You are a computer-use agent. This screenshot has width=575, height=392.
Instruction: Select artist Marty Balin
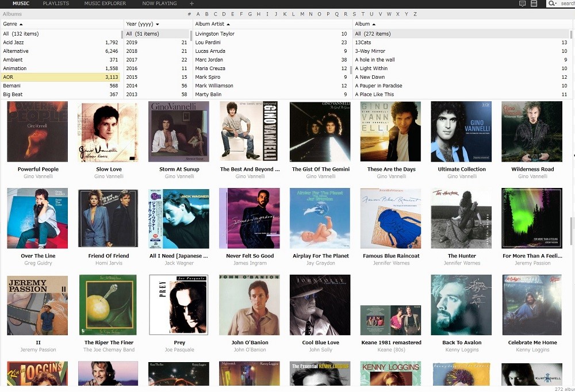(271, 94)
